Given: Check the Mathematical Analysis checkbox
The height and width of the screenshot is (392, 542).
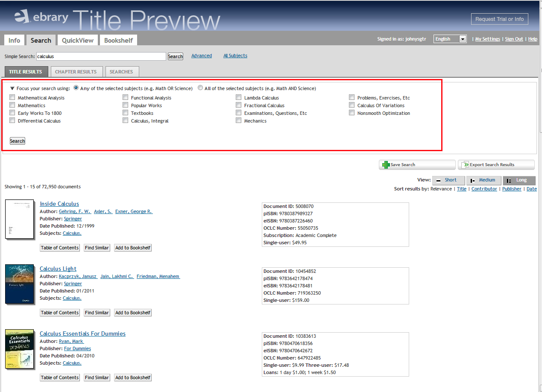Looking at the screenshot, I should tap(12, 97).
